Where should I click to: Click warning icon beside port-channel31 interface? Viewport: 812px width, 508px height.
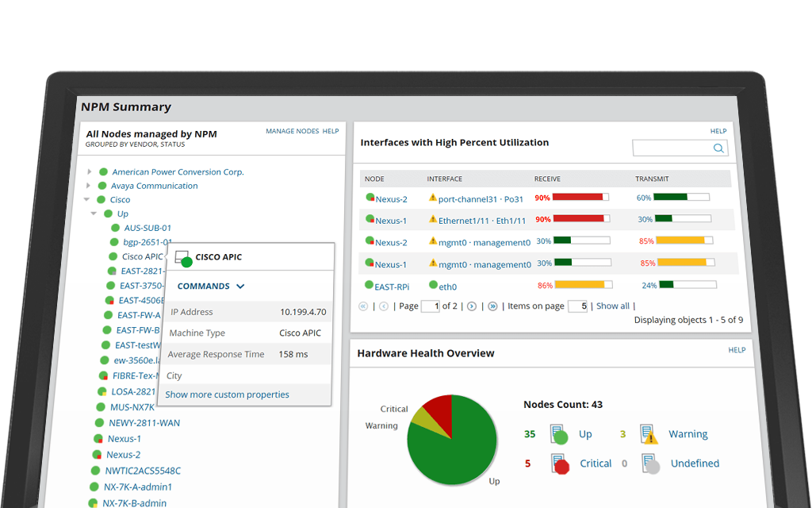tap(433, 198)
